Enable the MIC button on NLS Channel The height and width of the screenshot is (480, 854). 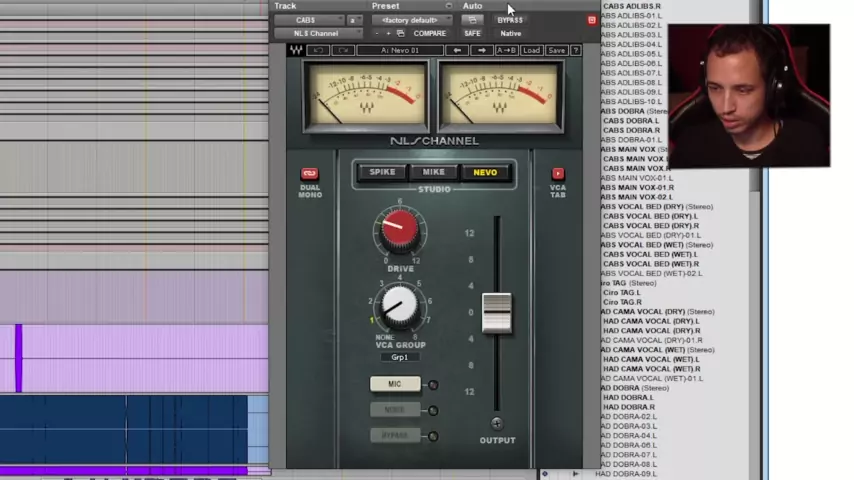pos(395,384)
